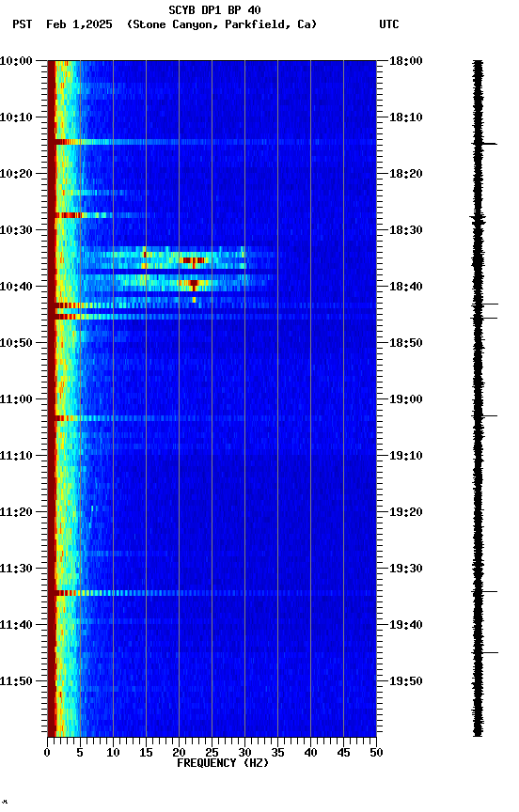Image resolution: width=519 pixels, height=812 pixels.
Task: Click the date label "Feb 1,2025"
Action: tap(79, 24)
